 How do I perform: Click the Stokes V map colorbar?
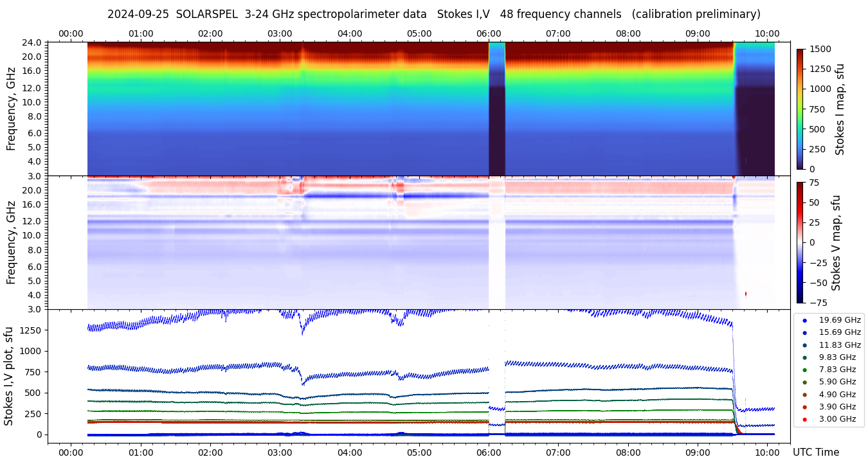tap(800, 242)
